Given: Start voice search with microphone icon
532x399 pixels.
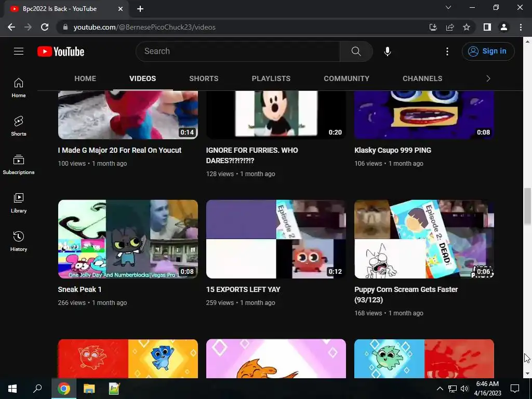Looking at the screenshot, I should click(x=388, y=51).
